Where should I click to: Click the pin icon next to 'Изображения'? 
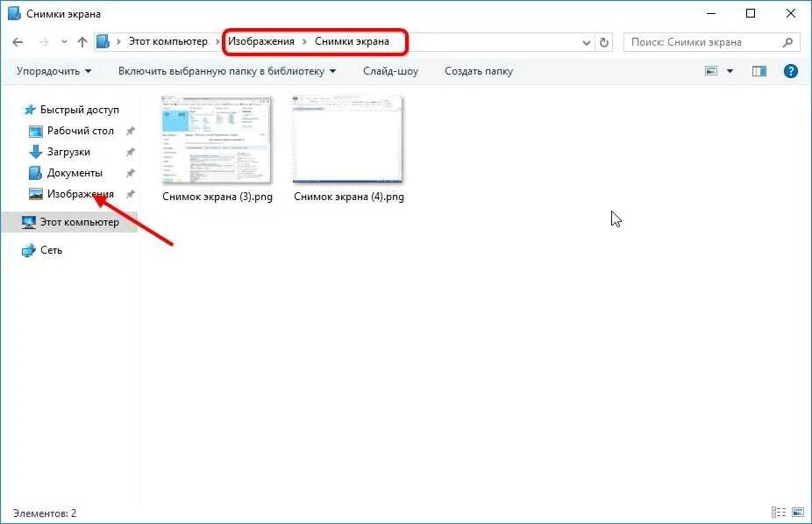[x=131, y=194]
